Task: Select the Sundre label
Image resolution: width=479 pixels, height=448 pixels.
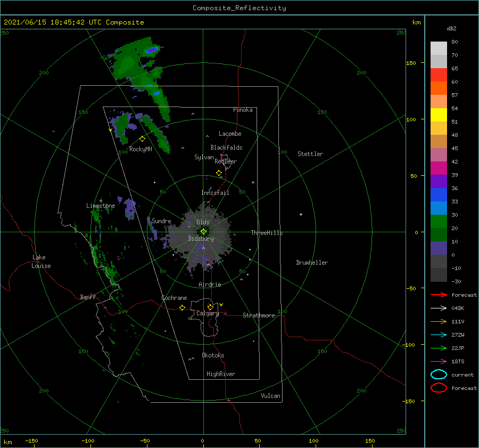Action: tap(161, 221)
